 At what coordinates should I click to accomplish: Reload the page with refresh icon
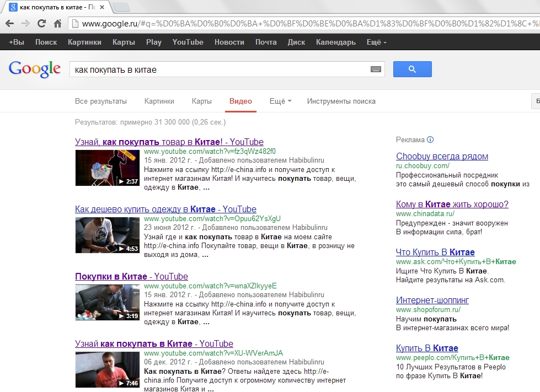point(42,23)
